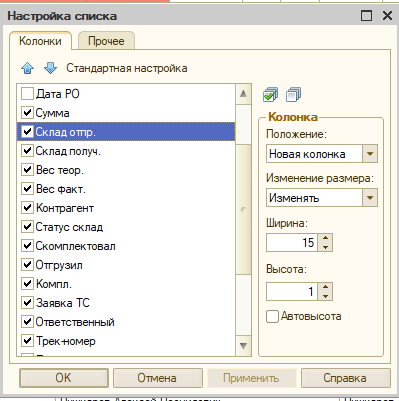Click the column list scrollbar thumb

[243, 209]
